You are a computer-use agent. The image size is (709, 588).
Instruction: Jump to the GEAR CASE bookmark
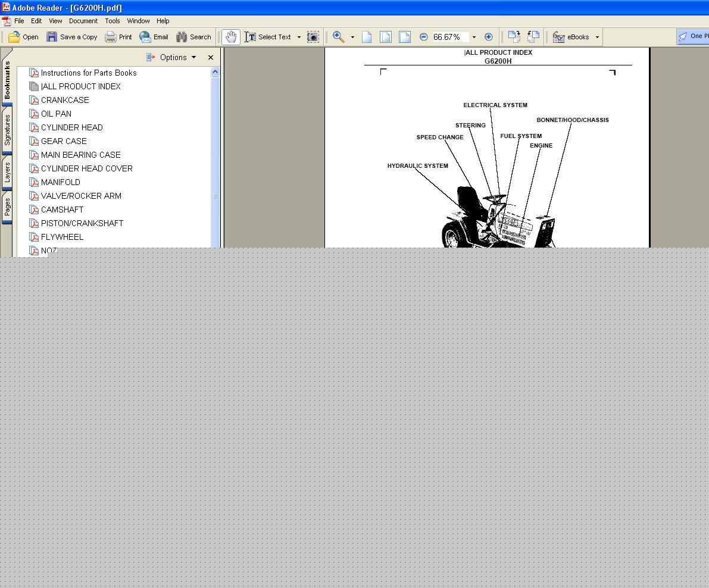(64, 141)
